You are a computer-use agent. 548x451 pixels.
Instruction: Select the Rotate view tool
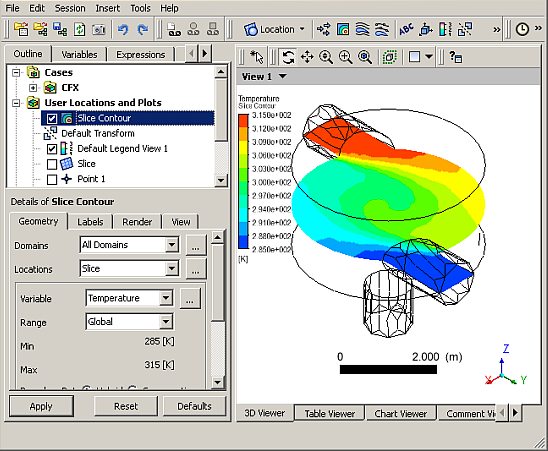(x=288, y=57)
